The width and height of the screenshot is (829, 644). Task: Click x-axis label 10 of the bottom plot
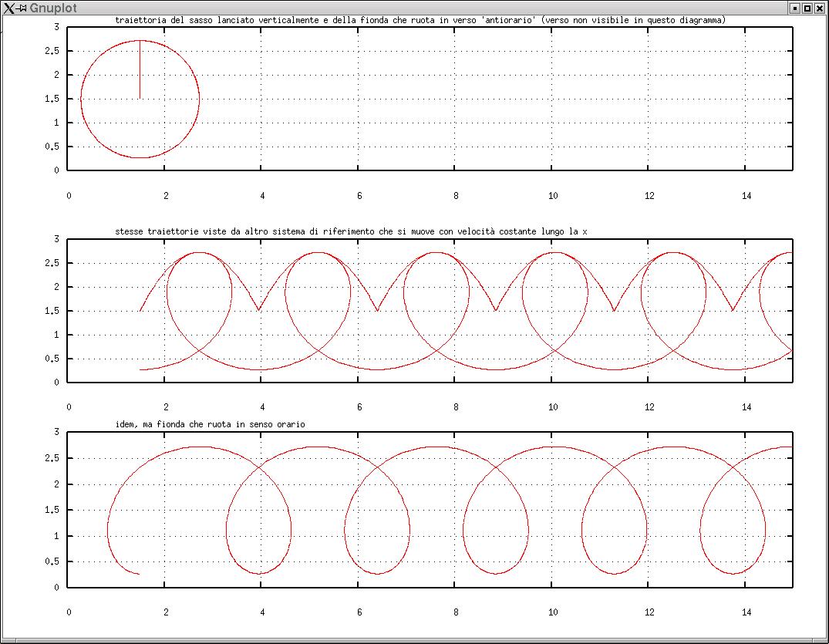pyautogui.click(x=553, y=612)
